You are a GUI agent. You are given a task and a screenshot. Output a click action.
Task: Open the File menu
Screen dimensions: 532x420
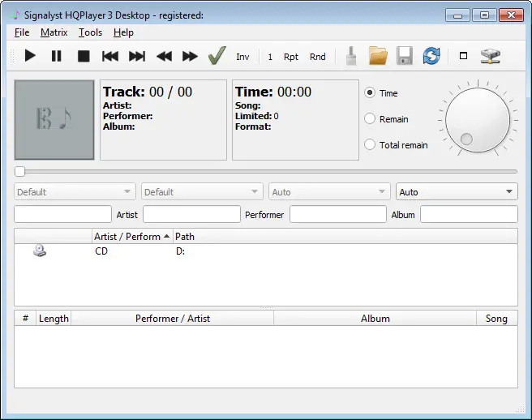click(x=22, y=32)
